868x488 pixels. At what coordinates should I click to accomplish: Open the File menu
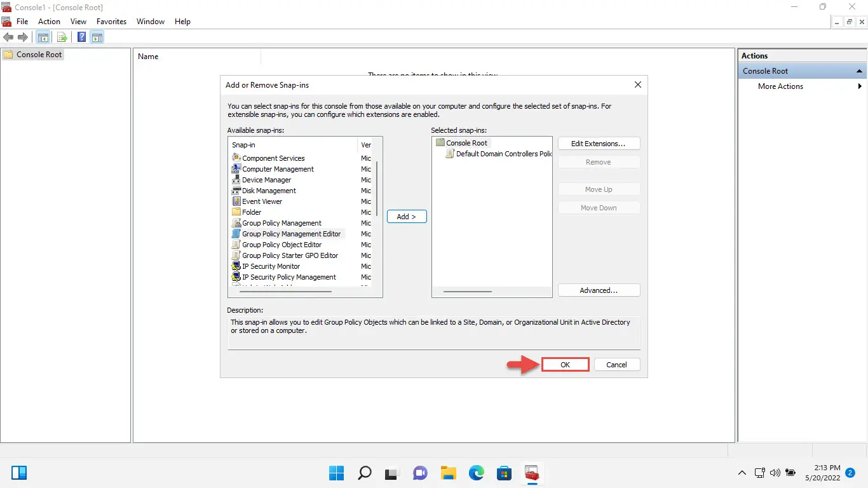coord(22,22)
